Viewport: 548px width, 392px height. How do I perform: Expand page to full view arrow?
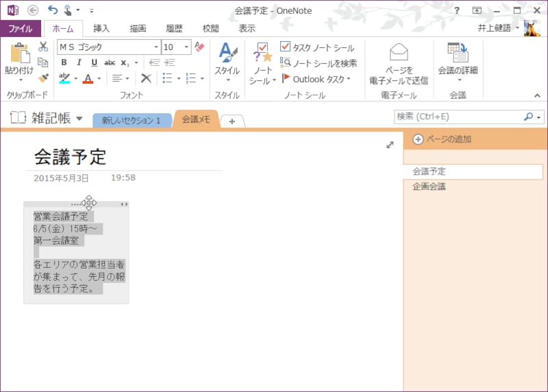pyautogui.click(x=390, y=145)
